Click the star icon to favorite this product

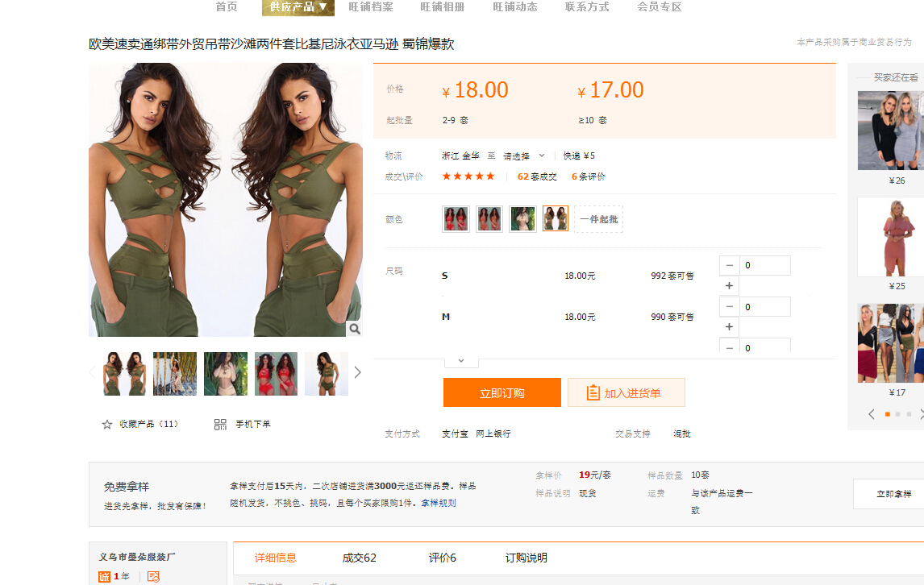click(x=107, y=425)
